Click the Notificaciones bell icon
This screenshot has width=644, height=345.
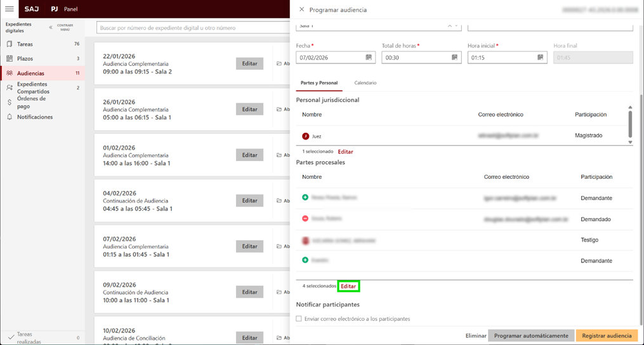[x=10, y=117]
